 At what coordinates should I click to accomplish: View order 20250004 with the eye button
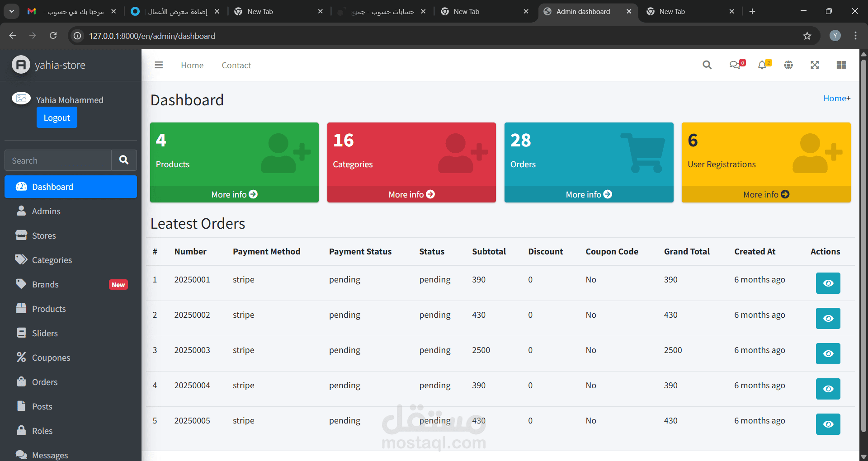pos(828,389)
